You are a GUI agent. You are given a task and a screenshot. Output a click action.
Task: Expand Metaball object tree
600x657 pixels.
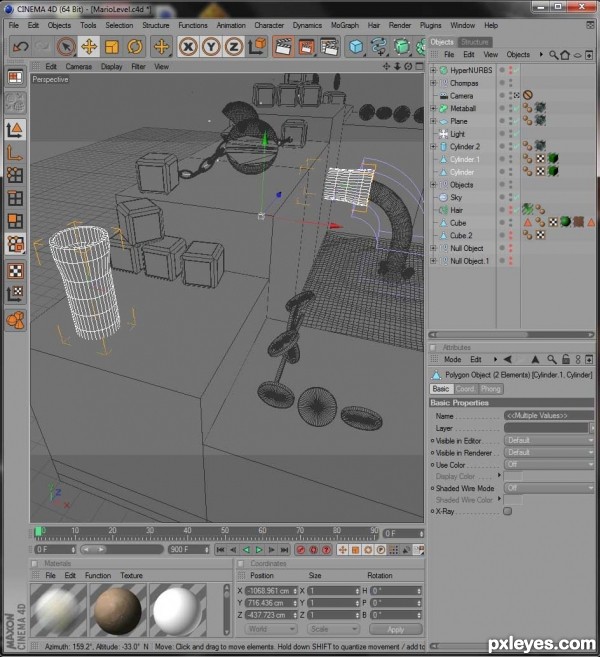[433, 108]
